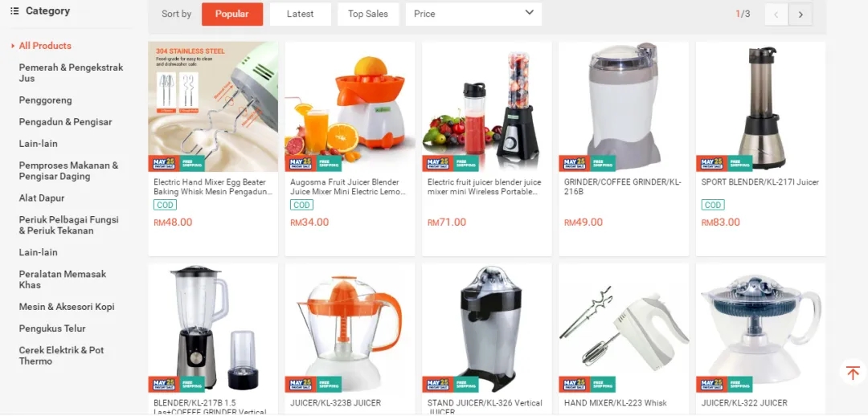
Task: Select Pengukus Telur category
Action: coord(52,328)
